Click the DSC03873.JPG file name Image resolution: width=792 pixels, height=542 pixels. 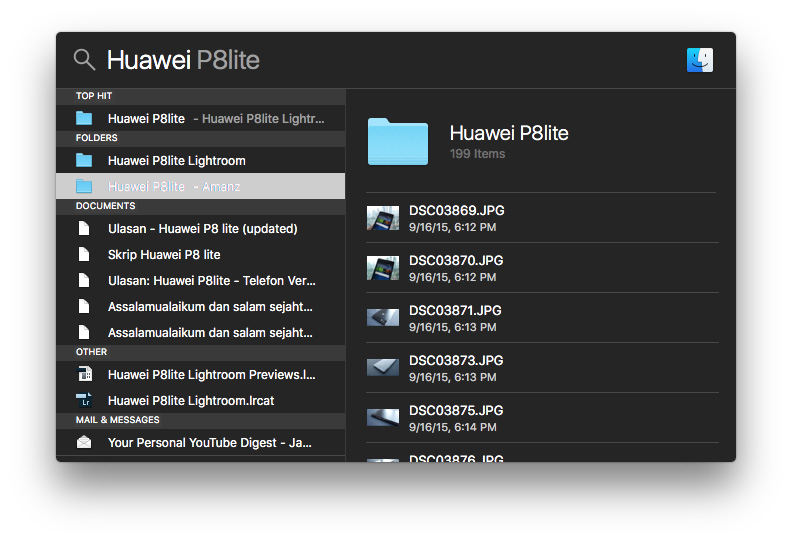pyautogui.click(x=456, y=361)
